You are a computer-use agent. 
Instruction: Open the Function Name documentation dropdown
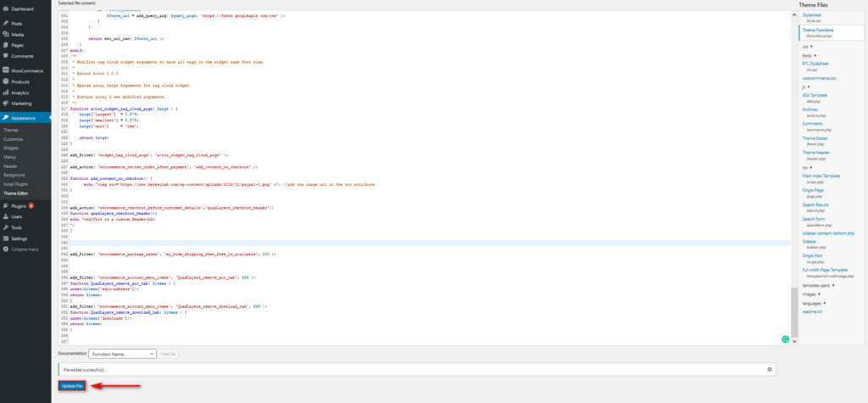tap(123, 352)
